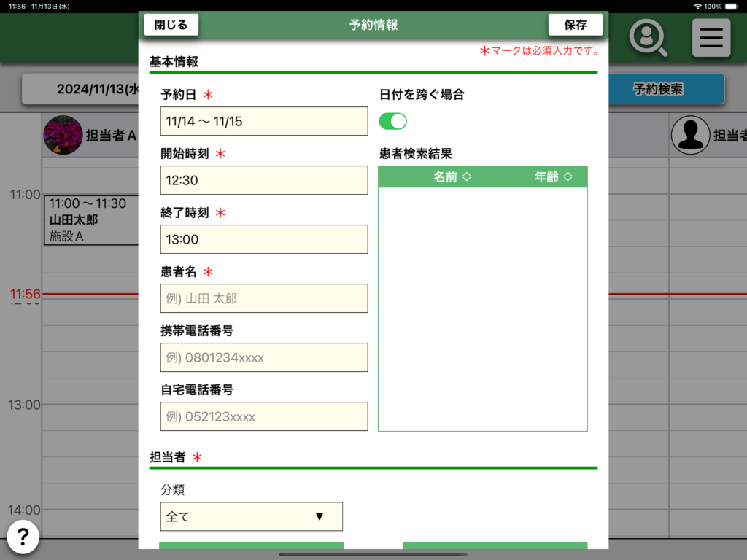Tap the silhouette staff avatar icon
The width and height of the screenshot is (747, 560).
[x=689, y=135]
